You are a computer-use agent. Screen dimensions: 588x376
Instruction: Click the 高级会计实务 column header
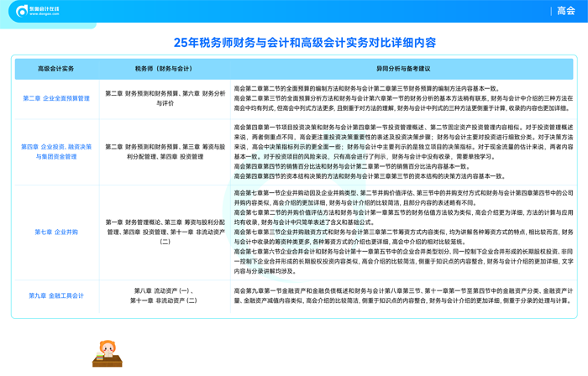click(x=56, y=68)
